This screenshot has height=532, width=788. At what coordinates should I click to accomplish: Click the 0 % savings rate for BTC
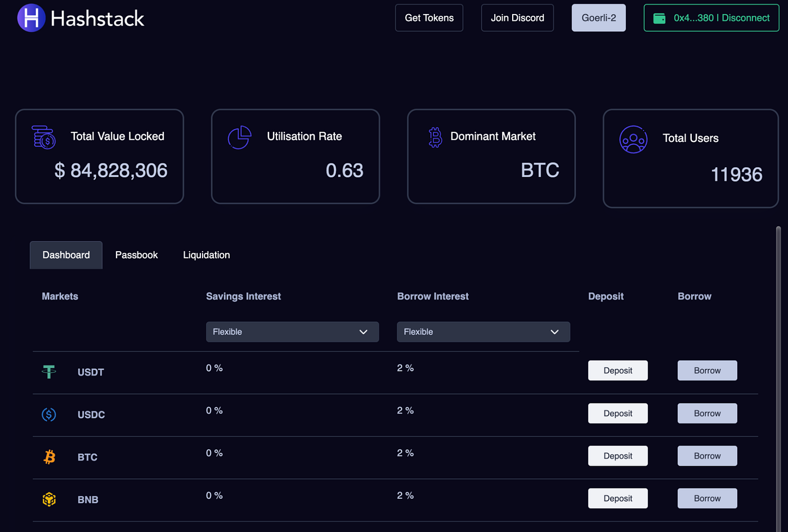click(214, 453)
